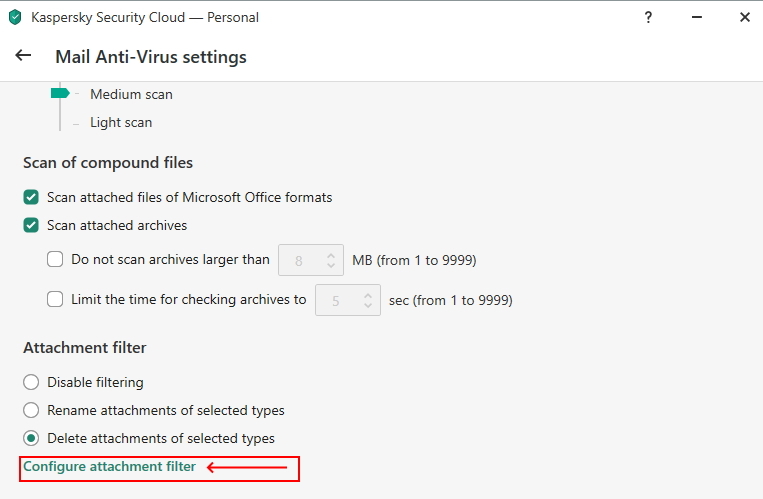Decrease the archive time limit stepper
The image size is (763, 499).
pyautogui.click(x=368, y=305)
